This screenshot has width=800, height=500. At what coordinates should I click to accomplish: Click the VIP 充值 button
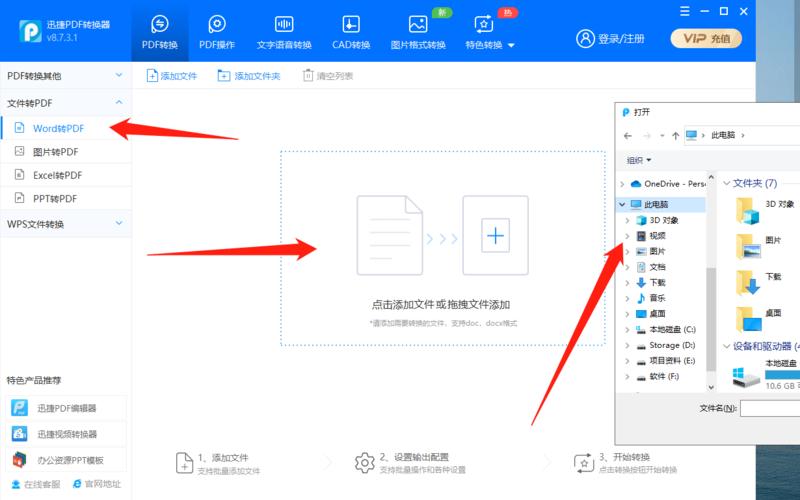coord(706,38)
